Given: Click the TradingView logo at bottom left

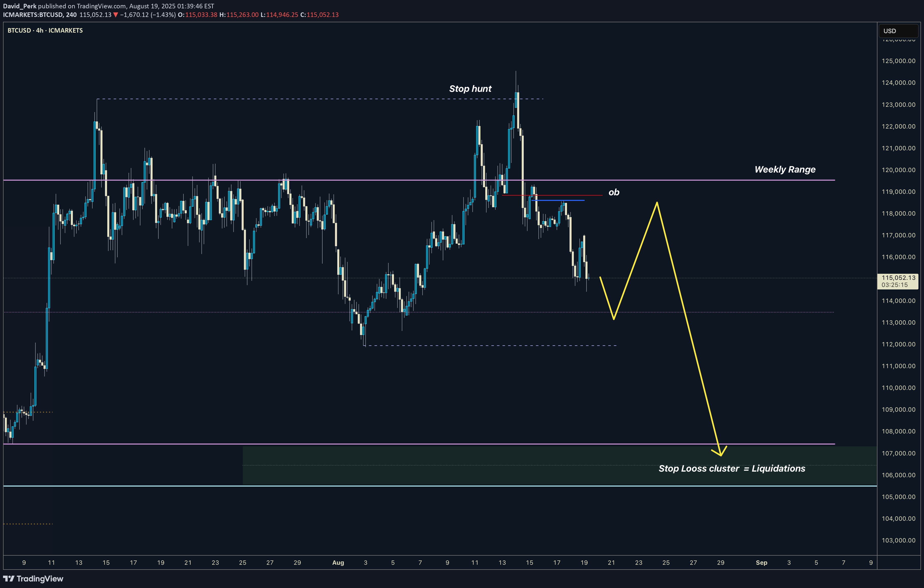Looking at the screenshot, I should [x=33, y=578].
